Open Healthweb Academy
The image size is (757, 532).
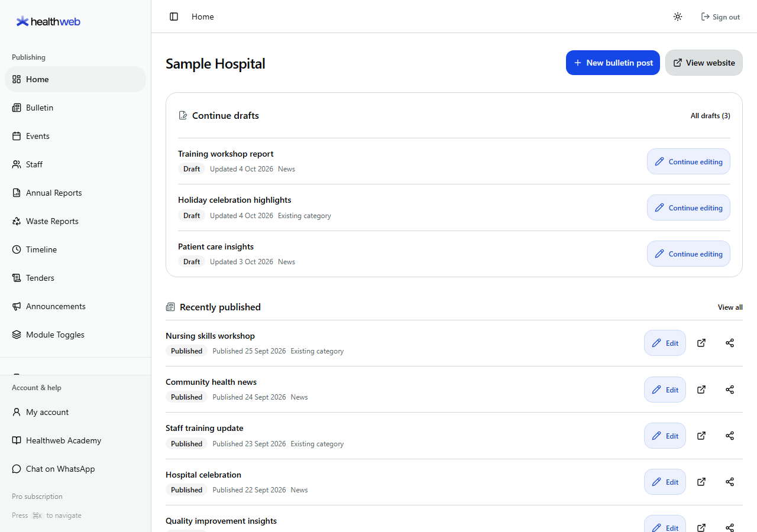coord(75,440)
